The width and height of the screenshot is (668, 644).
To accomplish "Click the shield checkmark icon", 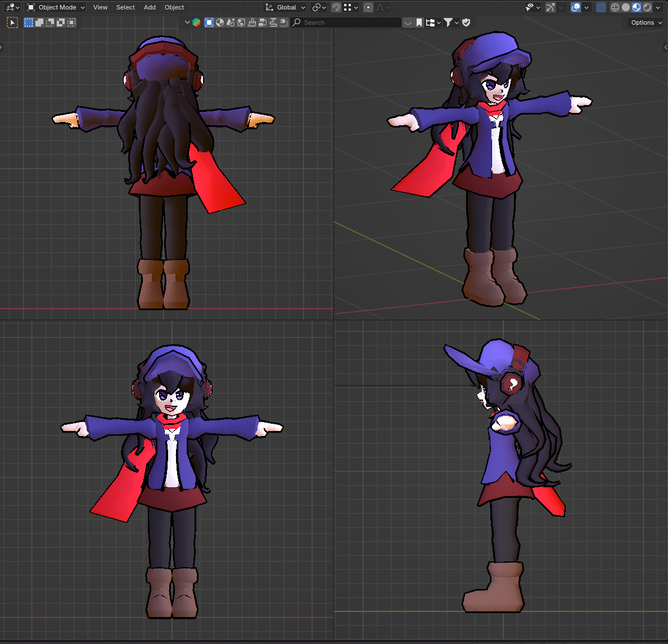I will click(x=466, y=22).
